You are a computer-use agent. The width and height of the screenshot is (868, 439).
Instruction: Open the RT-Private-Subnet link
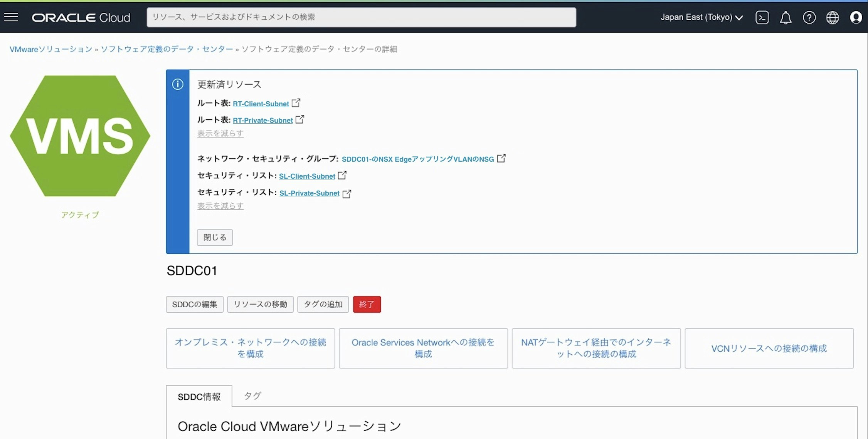[262, 120]
